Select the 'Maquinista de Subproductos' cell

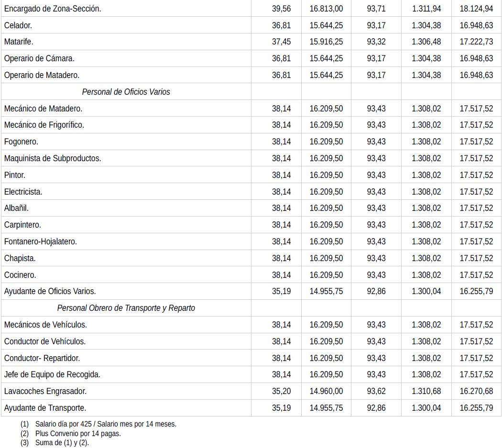[53, 158]
